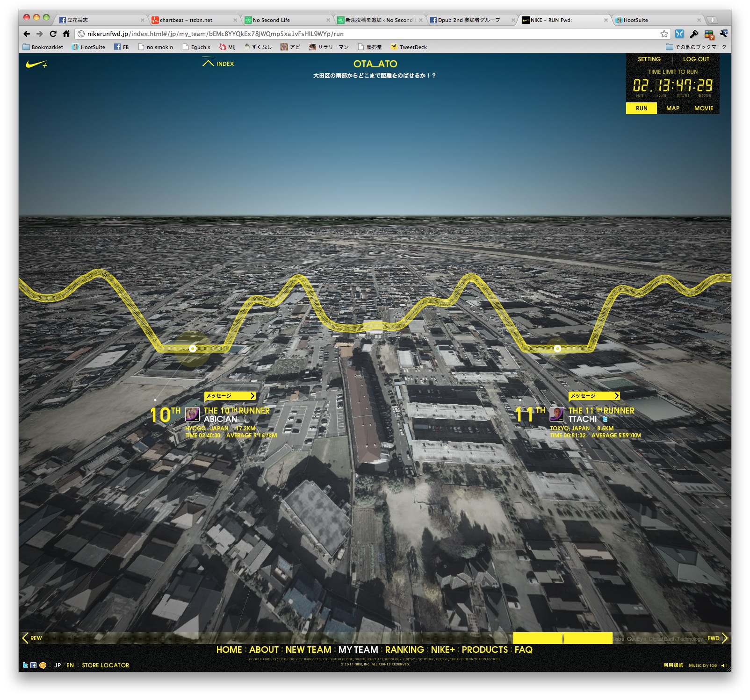750x700 pixels.
Task: Open MY TEAM in footer navigation
Action: (358, 650)
